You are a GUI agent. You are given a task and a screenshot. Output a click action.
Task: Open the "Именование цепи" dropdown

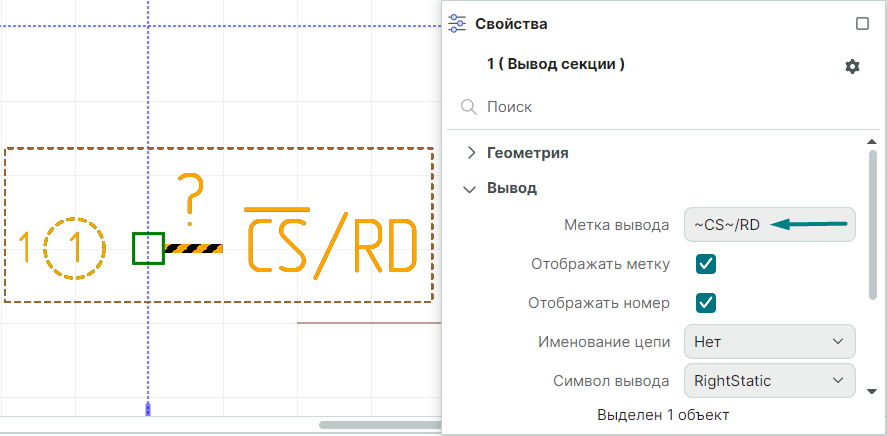coord(769,341)
